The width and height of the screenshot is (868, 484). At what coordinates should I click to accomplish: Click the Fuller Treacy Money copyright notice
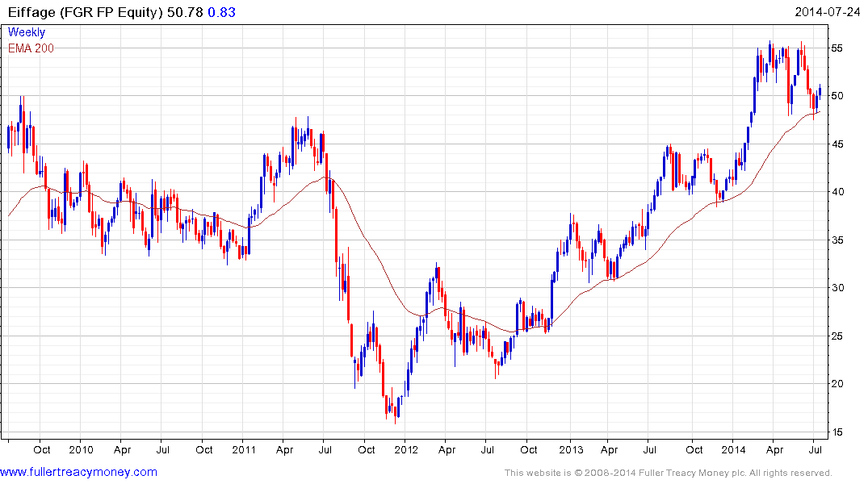(x=669, y=473)
